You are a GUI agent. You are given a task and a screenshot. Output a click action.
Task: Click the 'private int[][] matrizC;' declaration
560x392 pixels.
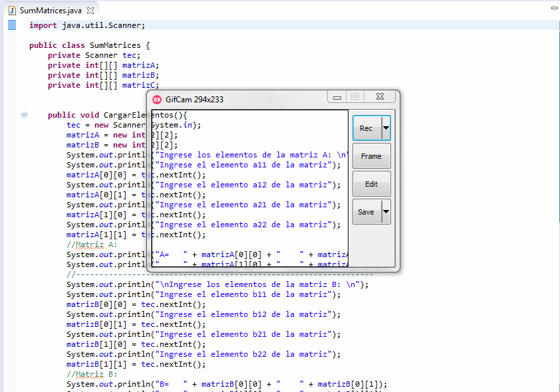(104, 85)
